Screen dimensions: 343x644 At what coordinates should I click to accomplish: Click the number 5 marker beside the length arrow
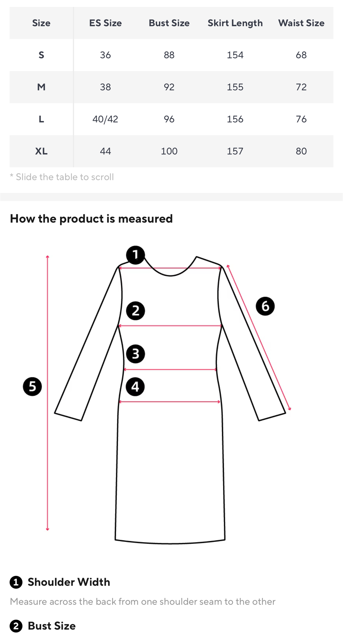pyautogui.click(x=32, y=386)
